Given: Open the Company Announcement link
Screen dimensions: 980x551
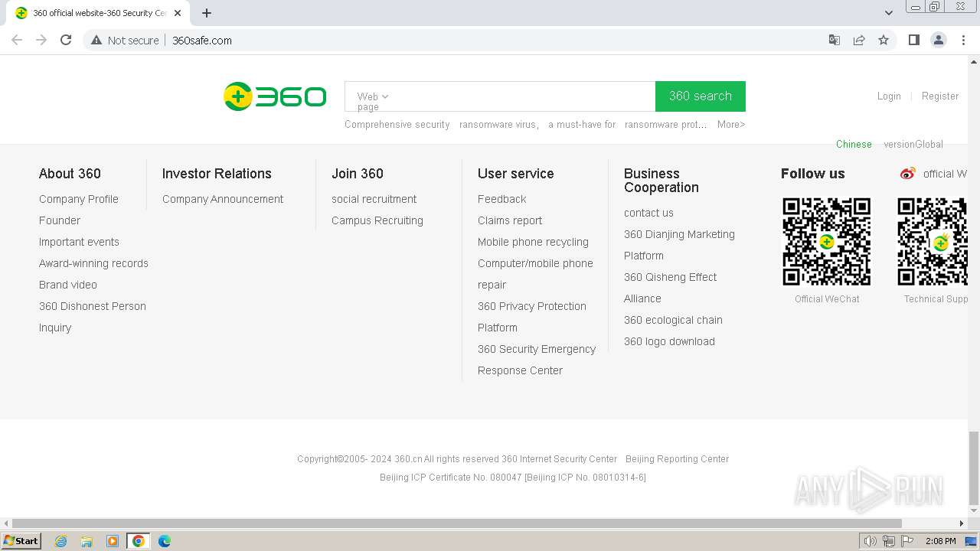Looking at the screenshot, I should pyautogui.click(x=223, y=199).
